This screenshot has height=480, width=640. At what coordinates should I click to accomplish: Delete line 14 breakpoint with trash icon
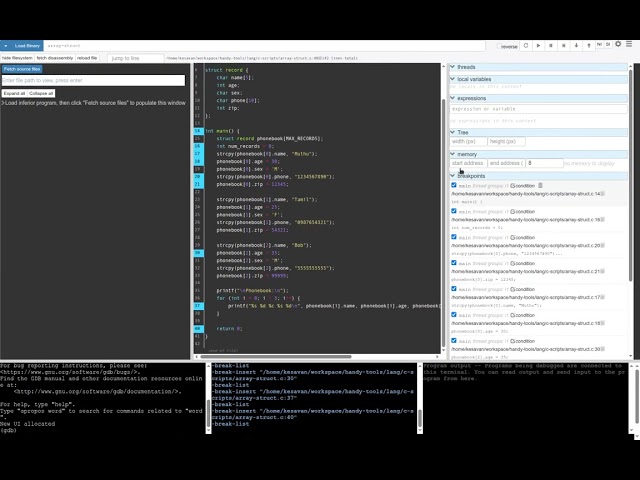[x=540, y=186]
